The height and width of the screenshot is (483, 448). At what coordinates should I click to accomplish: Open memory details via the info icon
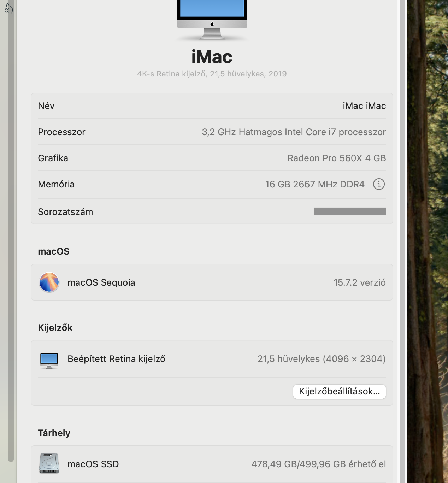coord(379,184)
